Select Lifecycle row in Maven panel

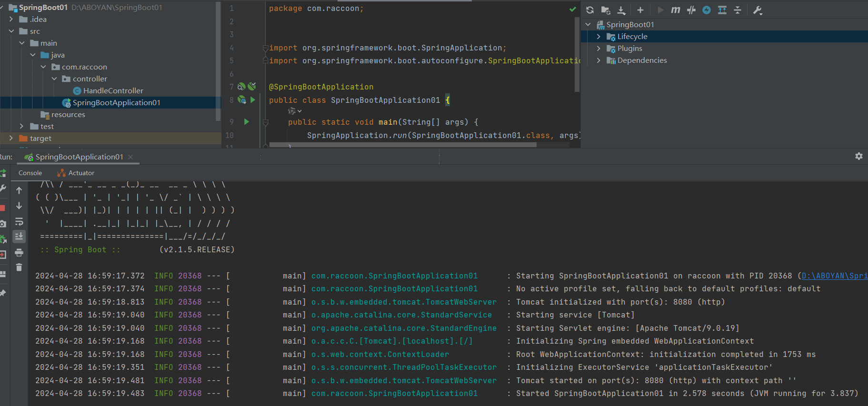click(724, 37)
